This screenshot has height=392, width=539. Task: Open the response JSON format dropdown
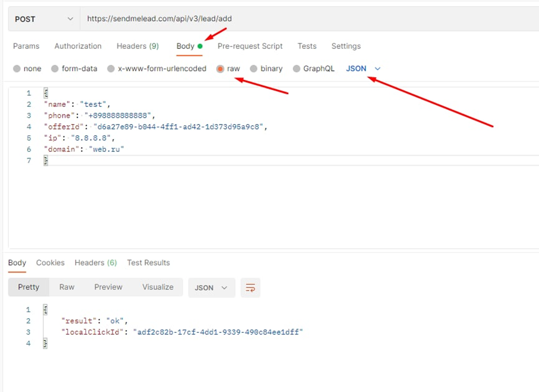click(x=211, y=288)
